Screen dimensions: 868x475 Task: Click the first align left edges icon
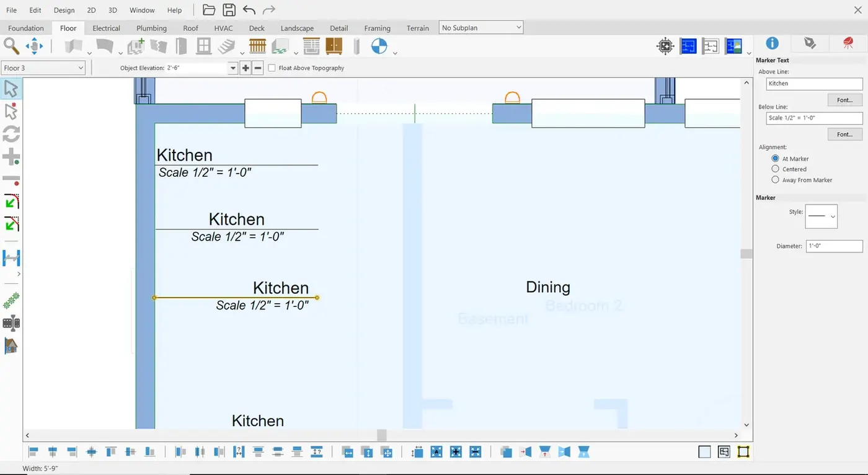33,451
